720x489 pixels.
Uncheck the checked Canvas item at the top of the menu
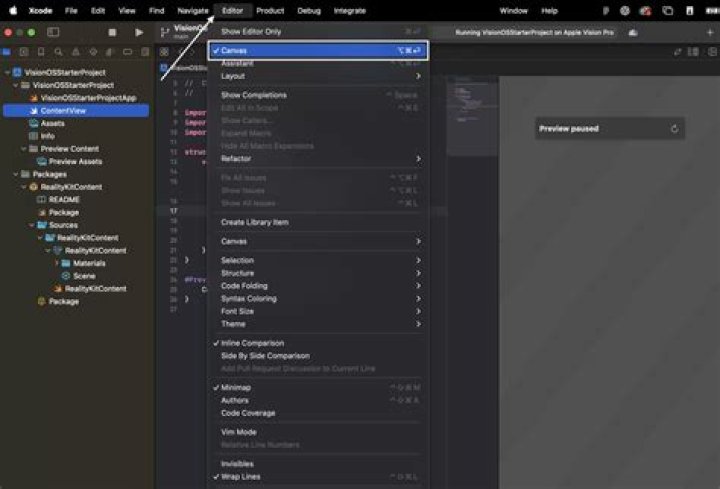(318, 51)
